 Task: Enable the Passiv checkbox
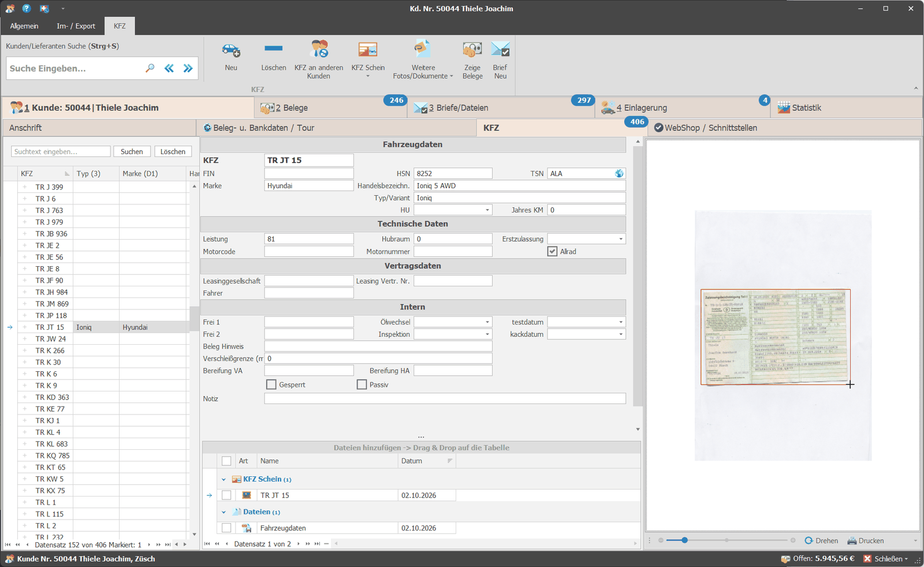click(x=362, y=385)
